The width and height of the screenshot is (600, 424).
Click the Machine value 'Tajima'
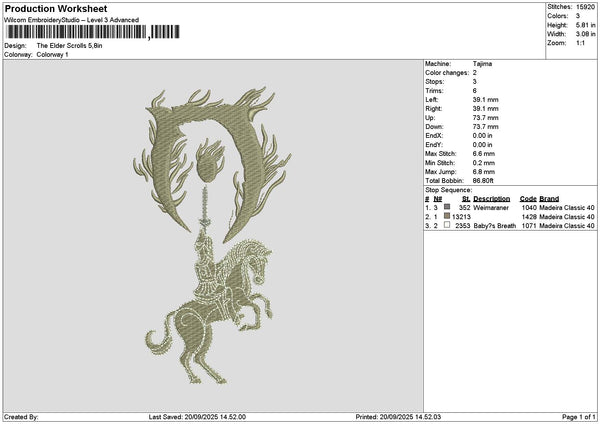pyautogui.click(x=482, y=64)
